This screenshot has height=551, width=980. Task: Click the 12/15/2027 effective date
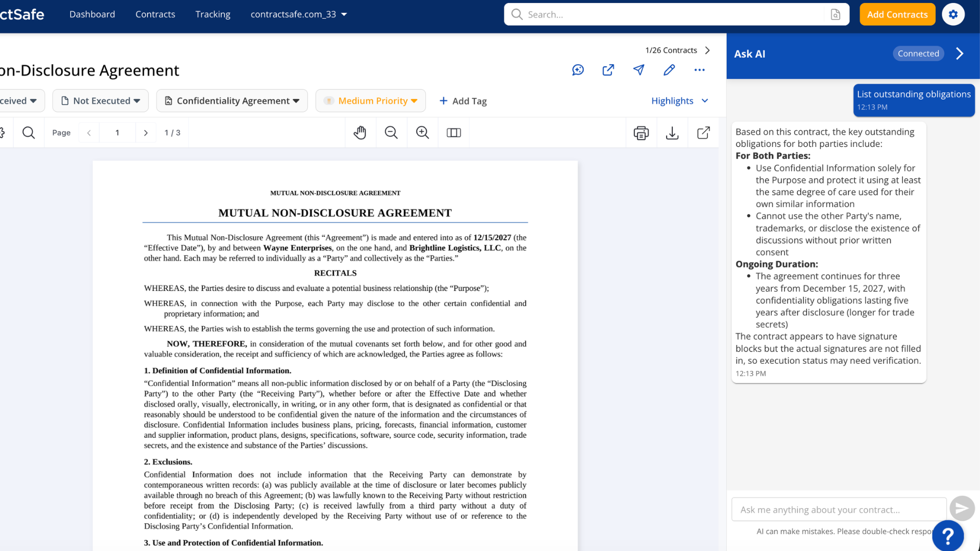click(492, 237)
